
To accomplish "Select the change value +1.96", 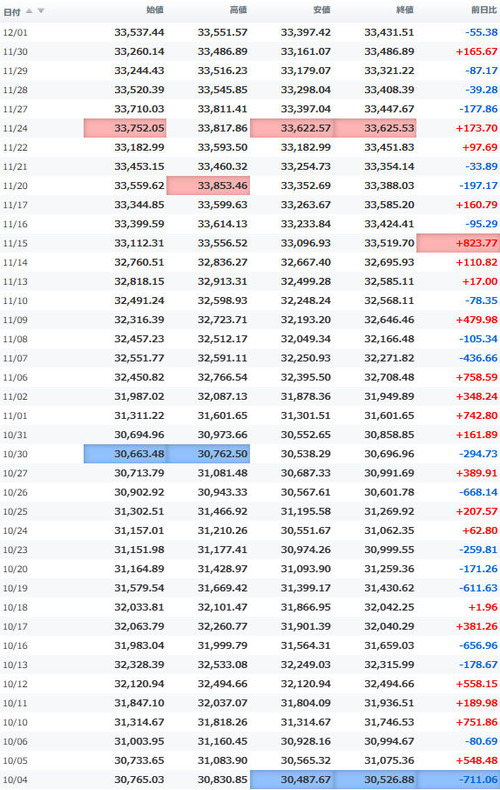I will pos(483,607).
